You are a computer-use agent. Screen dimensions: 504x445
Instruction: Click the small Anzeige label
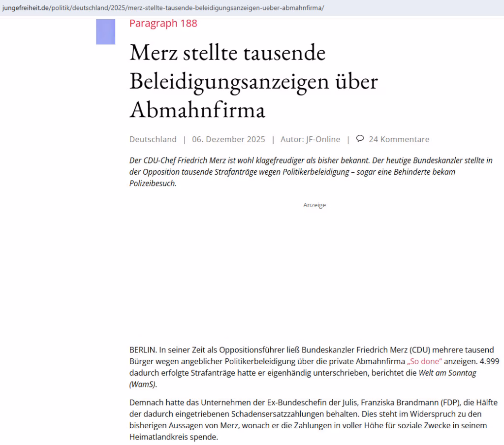coord(315,205)
